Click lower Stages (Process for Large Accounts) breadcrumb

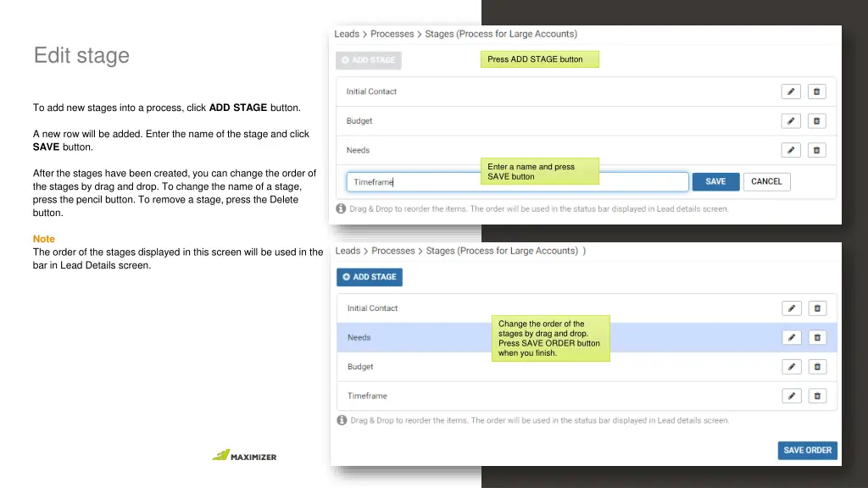(502, 251)
